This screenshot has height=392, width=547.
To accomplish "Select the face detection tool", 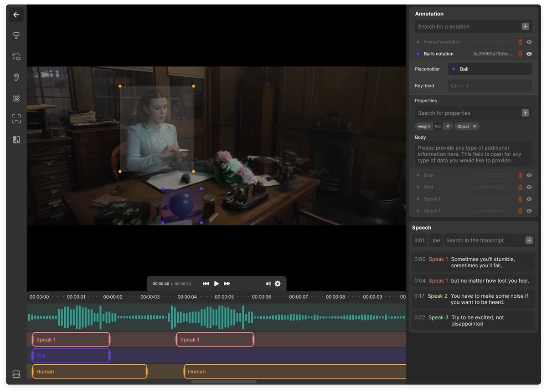I will [x=16, y=119].
